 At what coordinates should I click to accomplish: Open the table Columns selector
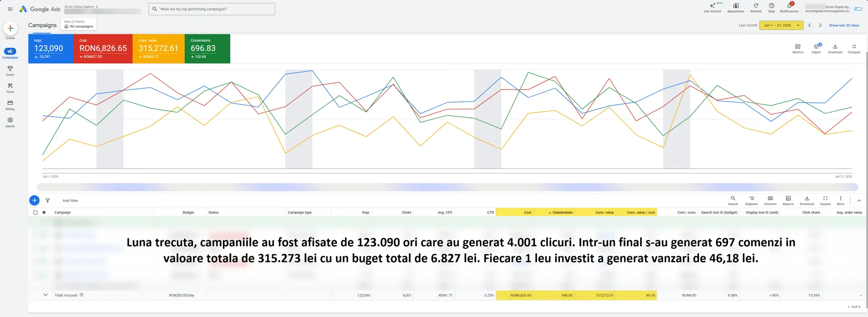click(x=770, y=199)
